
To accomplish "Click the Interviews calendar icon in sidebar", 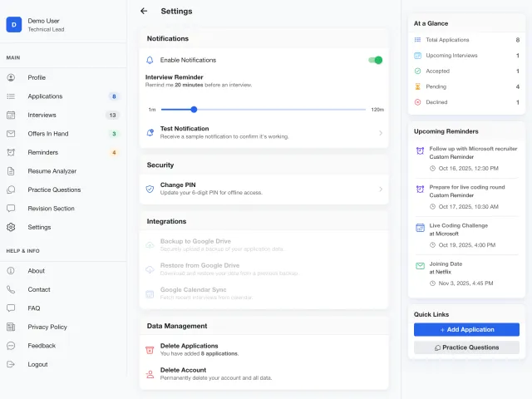I will 11,115.
